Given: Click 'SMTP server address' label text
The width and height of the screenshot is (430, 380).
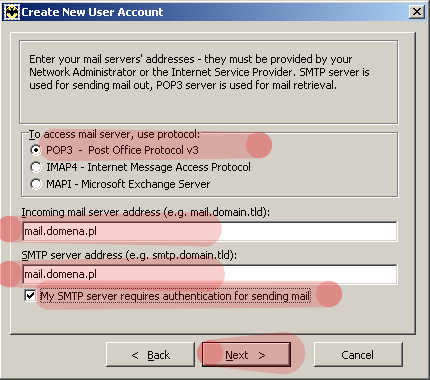Looking at the screenshot, I should pos(129,255).
